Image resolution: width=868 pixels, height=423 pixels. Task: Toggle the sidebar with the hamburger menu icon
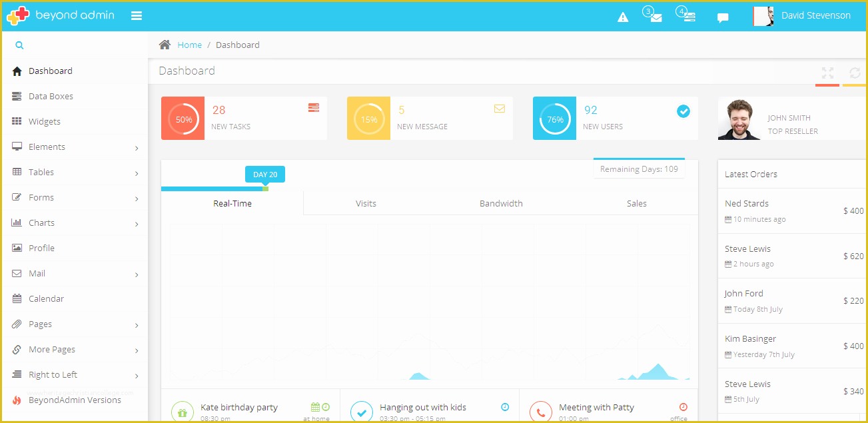click(x=137, y=15)
